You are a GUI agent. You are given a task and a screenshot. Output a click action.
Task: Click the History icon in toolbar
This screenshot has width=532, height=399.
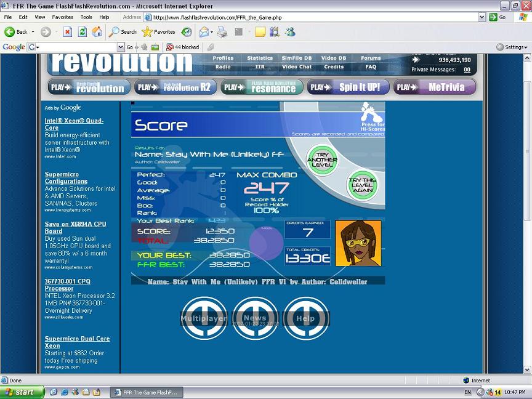[187, 32]
